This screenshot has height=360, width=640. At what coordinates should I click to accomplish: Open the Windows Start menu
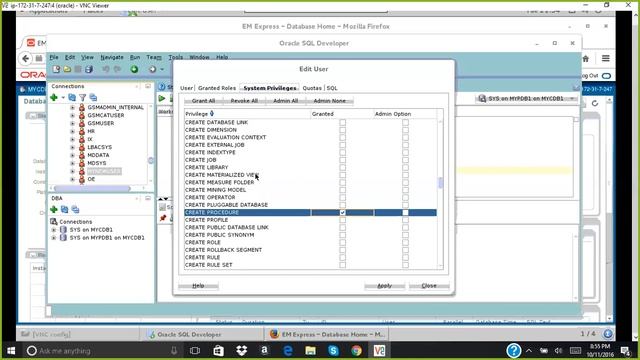[11, 351]
